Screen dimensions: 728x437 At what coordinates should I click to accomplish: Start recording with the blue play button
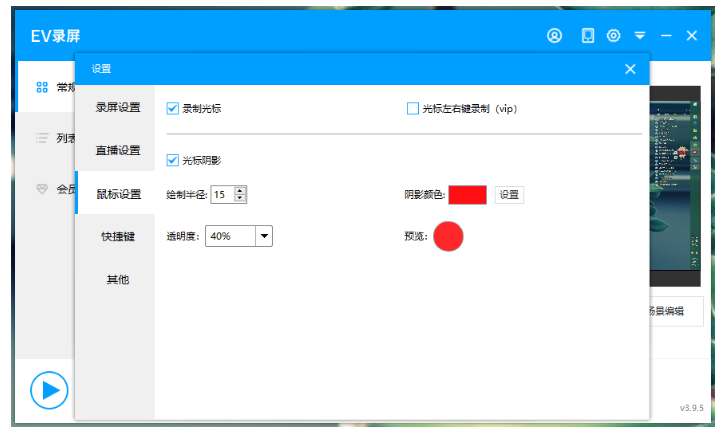pos(49,390)
